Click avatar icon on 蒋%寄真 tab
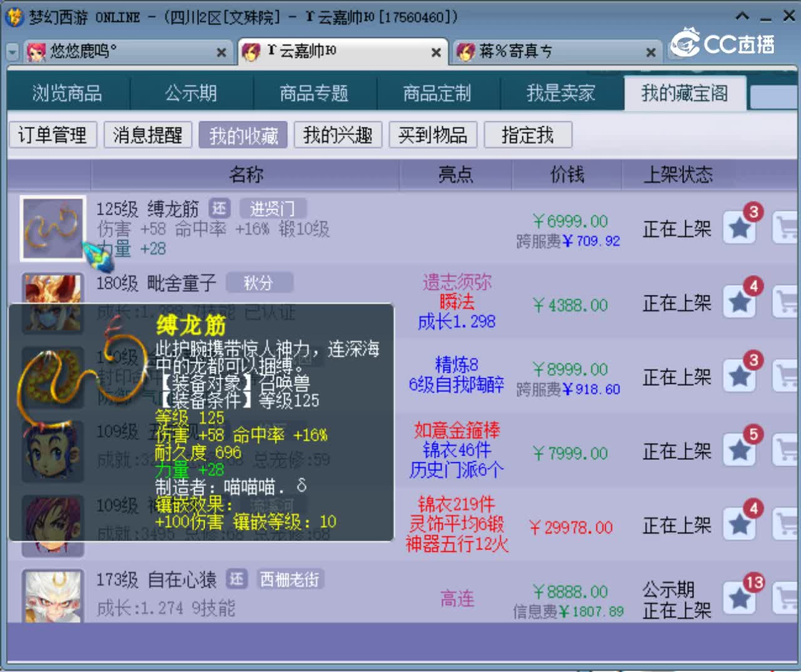 pyautogui.click(x=466, y=52)
